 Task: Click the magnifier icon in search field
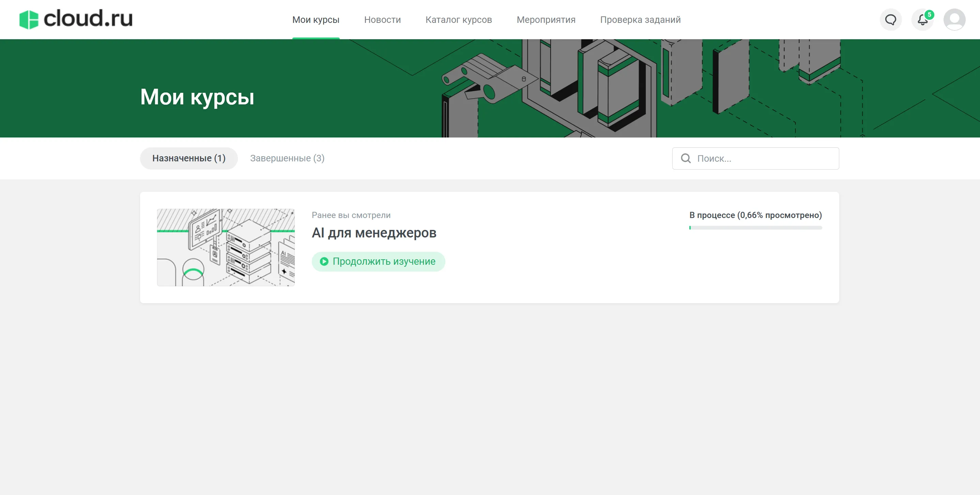pyautogui.click(x=686, y=158)
